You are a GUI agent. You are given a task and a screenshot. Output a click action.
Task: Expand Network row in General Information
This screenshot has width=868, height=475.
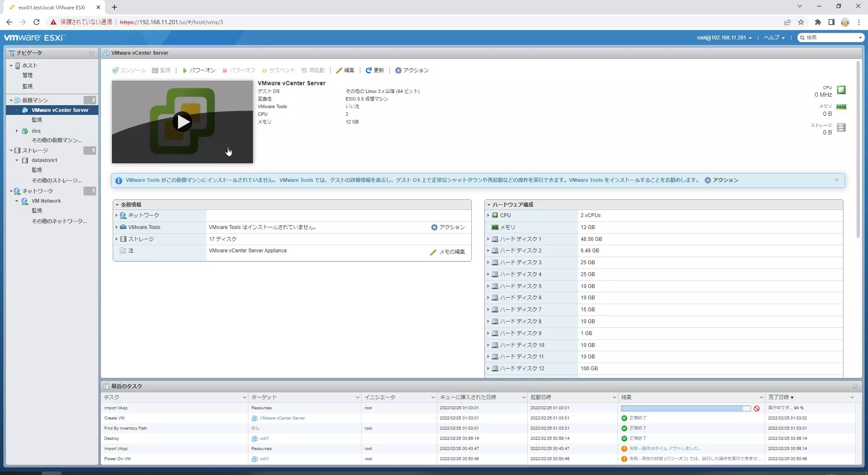(x=117, y=215)
